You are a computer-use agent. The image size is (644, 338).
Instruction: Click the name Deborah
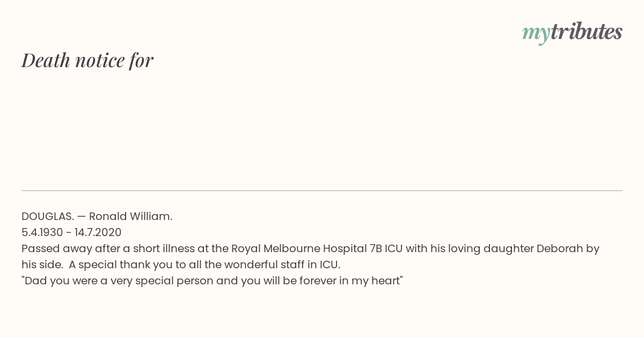pyautogui.click(x=560, y=248)
